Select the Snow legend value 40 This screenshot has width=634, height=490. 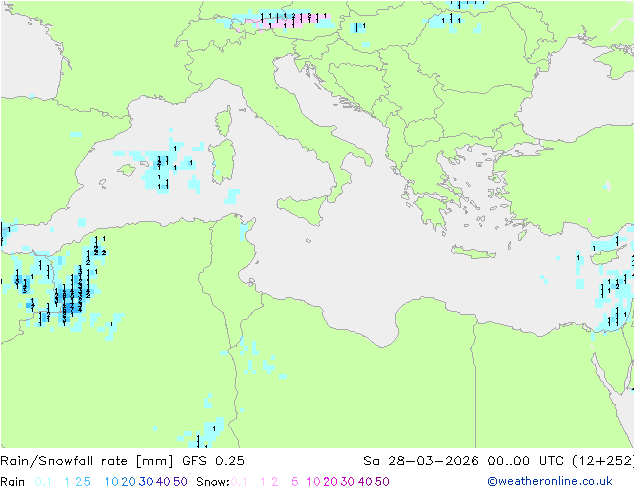coord(365,482)
